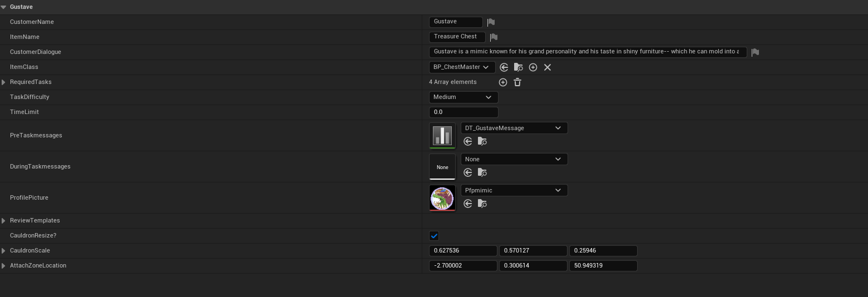Click AttachZoneLocation X value -2.700002
868x297 pixels.
(x=463, y=266)
